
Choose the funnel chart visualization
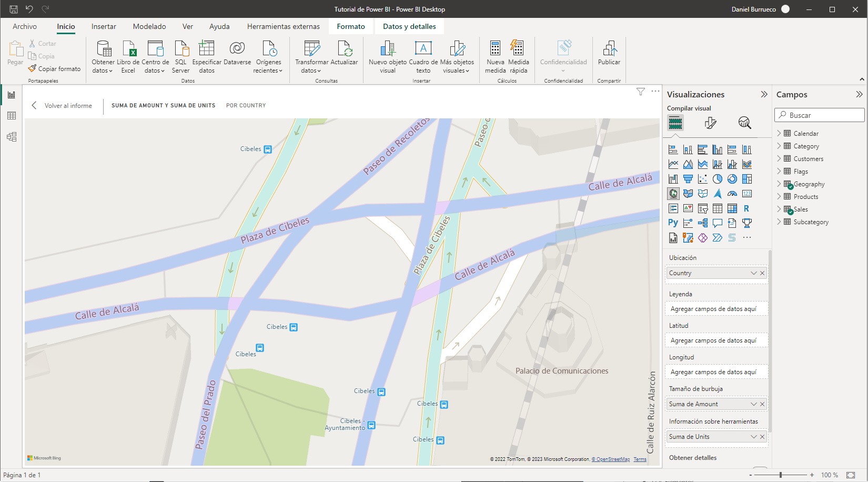coord(688,179)
